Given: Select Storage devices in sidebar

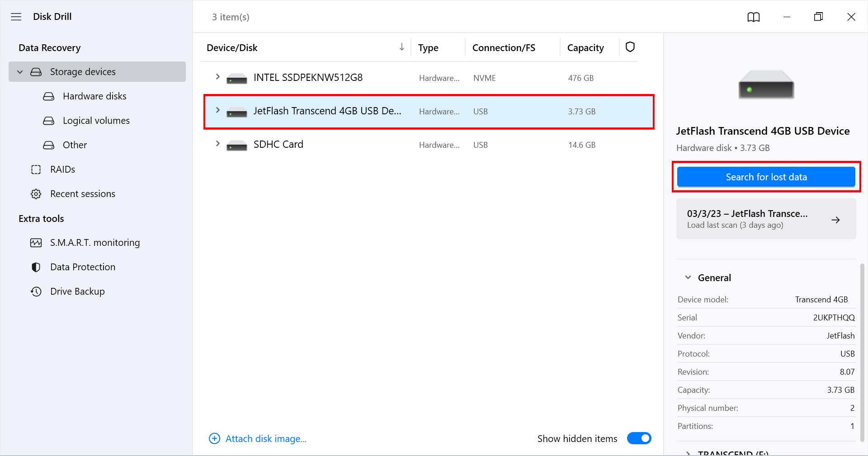Looking at the screenshot, I should 97,72.
